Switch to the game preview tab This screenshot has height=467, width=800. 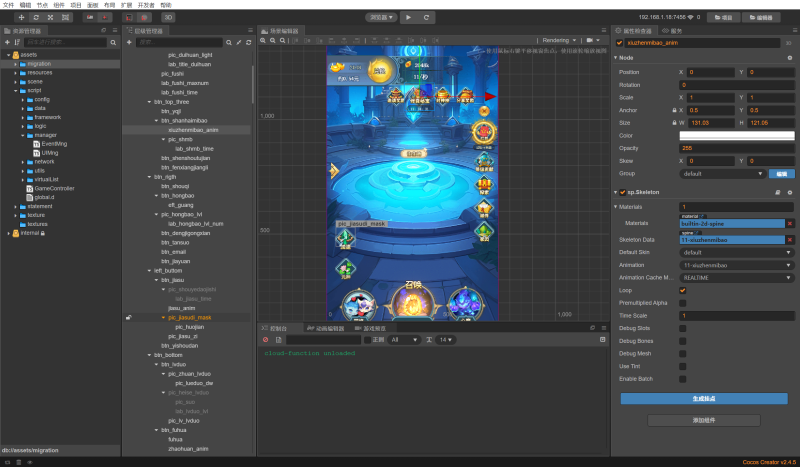[370, 328]
